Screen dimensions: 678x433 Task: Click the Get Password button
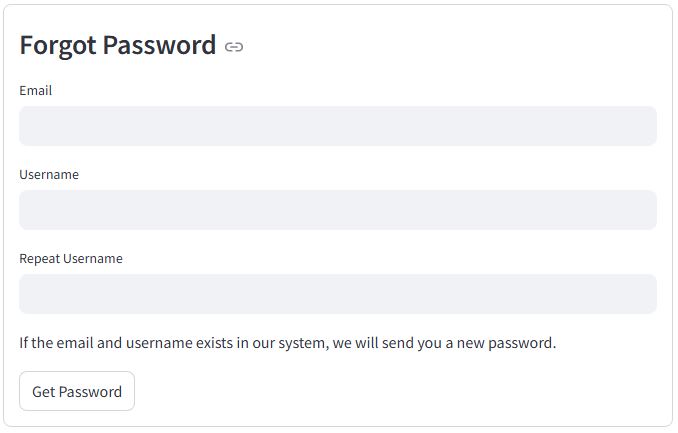(x=77, y=392)
